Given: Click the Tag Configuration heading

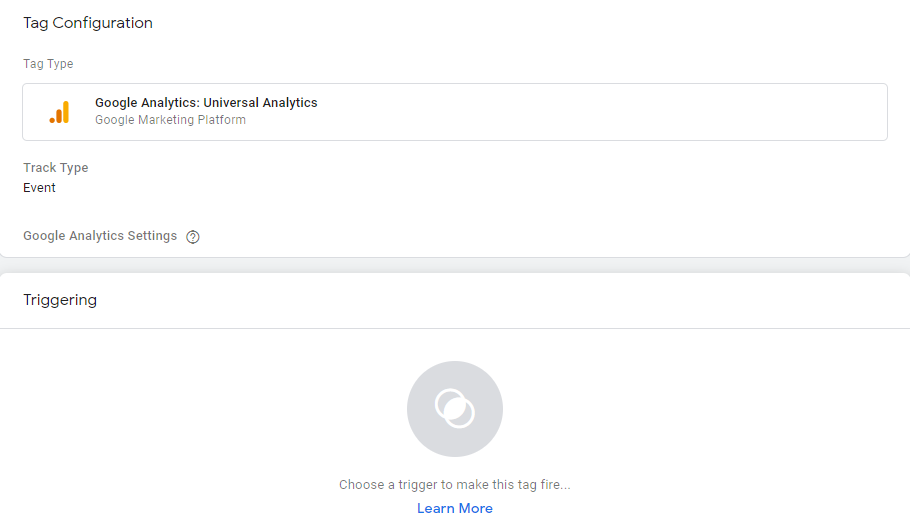Looking at the screenshot, I should (88, 23).
